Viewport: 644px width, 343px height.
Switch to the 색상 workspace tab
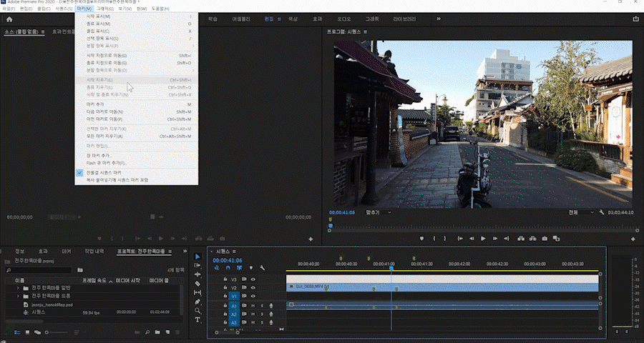(293, 19)
